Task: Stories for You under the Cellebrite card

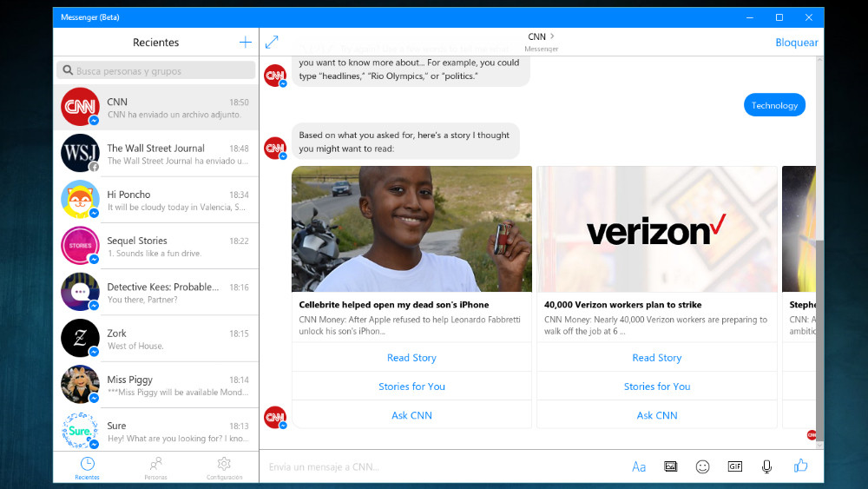Action: 411,387
